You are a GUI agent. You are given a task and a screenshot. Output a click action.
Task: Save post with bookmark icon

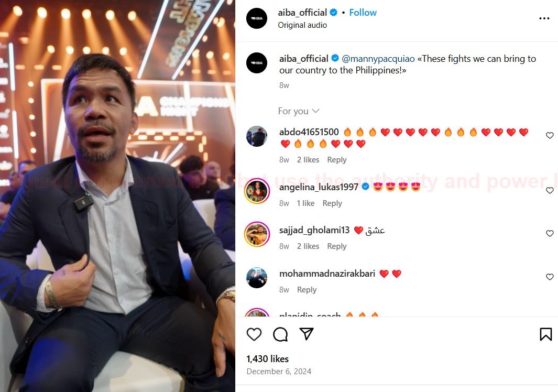tap(545, 334)
